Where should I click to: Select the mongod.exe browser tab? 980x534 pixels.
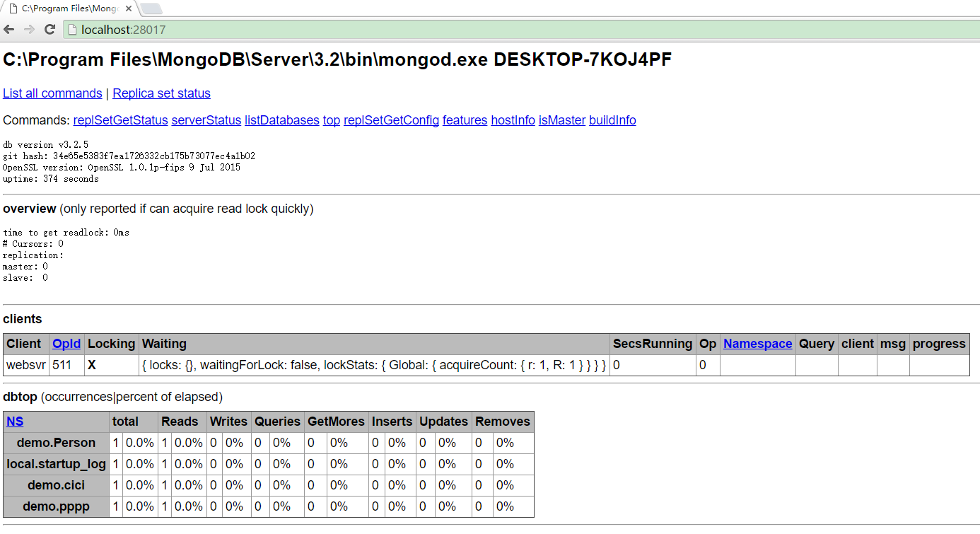point(67,8)
